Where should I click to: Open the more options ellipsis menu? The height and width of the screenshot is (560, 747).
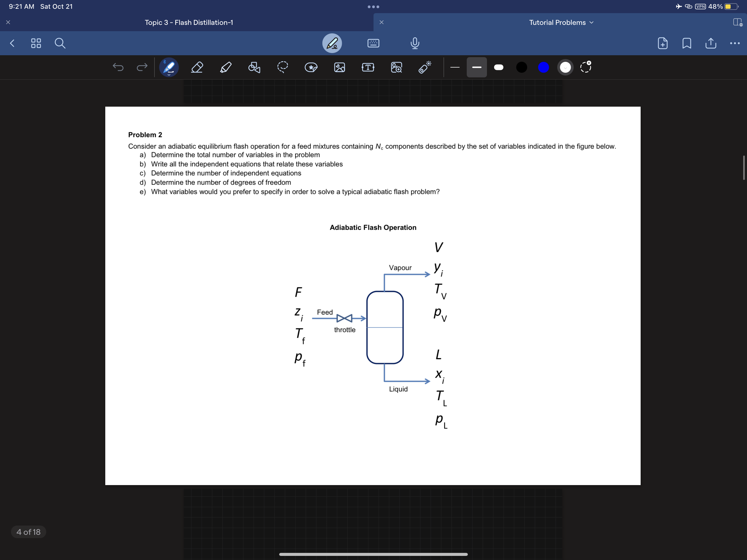(735, 43)
